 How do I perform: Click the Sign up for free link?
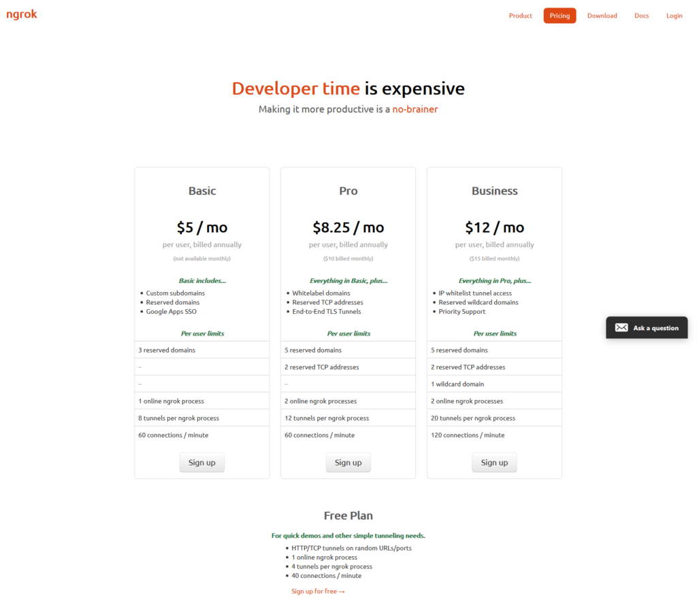click(x=318, y=591)
